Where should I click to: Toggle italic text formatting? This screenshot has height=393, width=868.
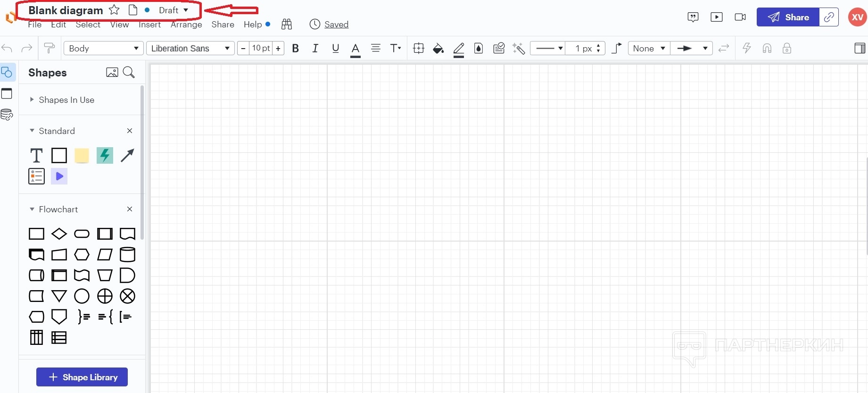point(315,48)
